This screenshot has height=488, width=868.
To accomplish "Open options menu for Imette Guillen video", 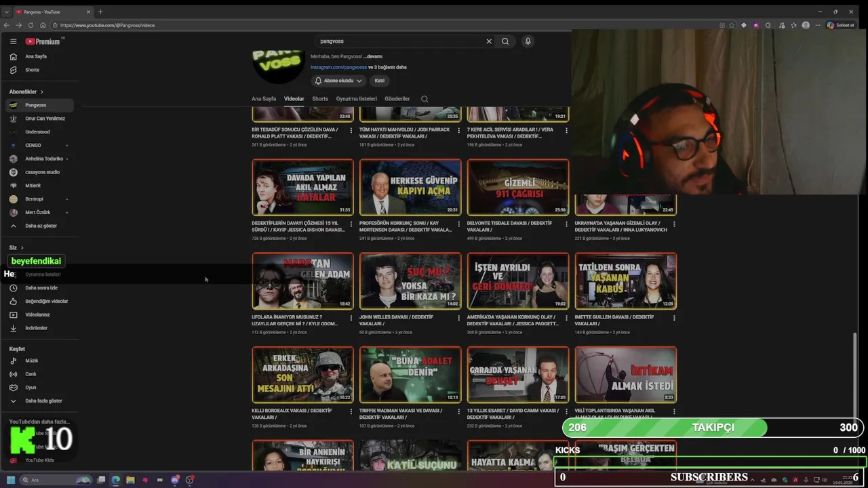I will [x=674, y=318].
